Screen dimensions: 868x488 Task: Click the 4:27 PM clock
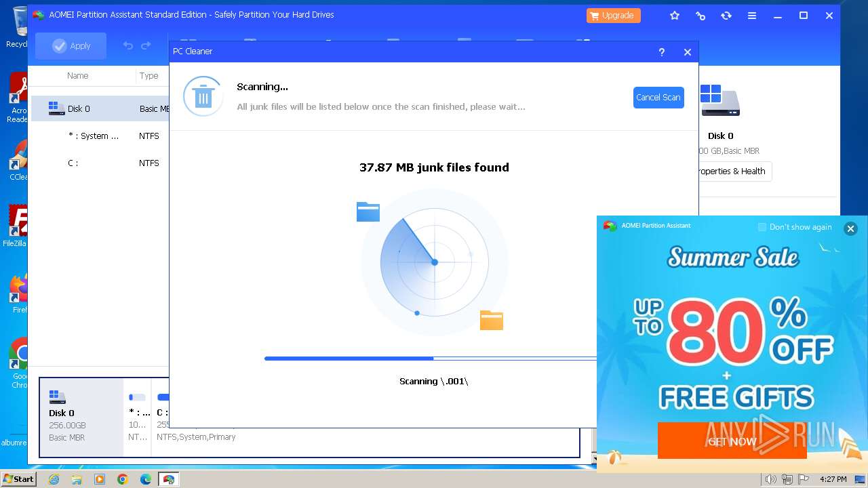coord(833,479)
